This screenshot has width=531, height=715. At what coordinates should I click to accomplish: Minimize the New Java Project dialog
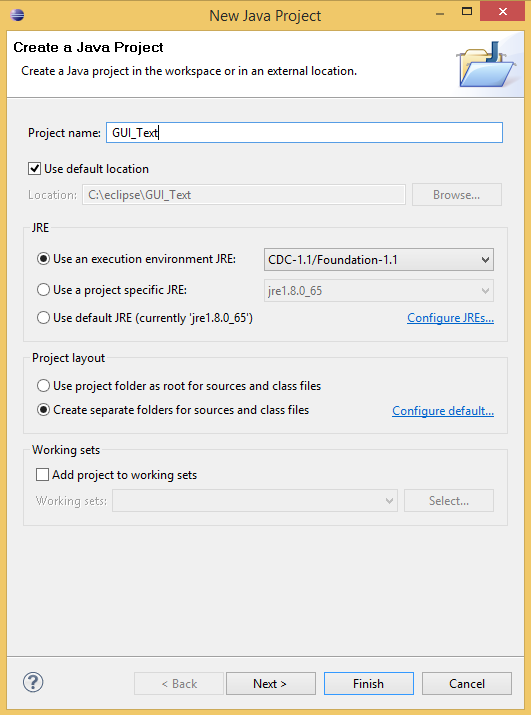point(440,14)
